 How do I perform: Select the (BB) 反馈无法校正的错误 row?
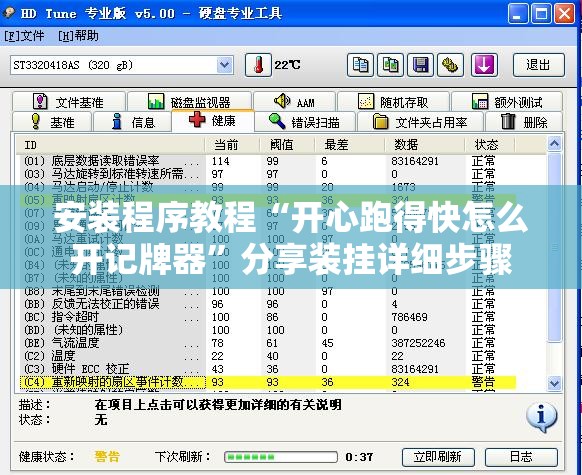point(267,304)
